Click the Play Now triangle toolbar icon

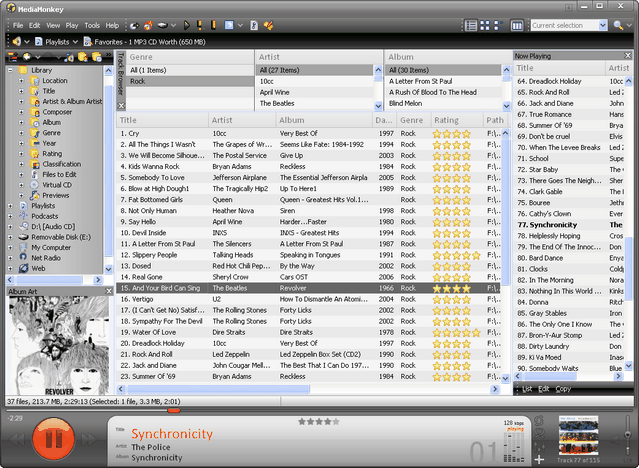click(x=187, y=26)
